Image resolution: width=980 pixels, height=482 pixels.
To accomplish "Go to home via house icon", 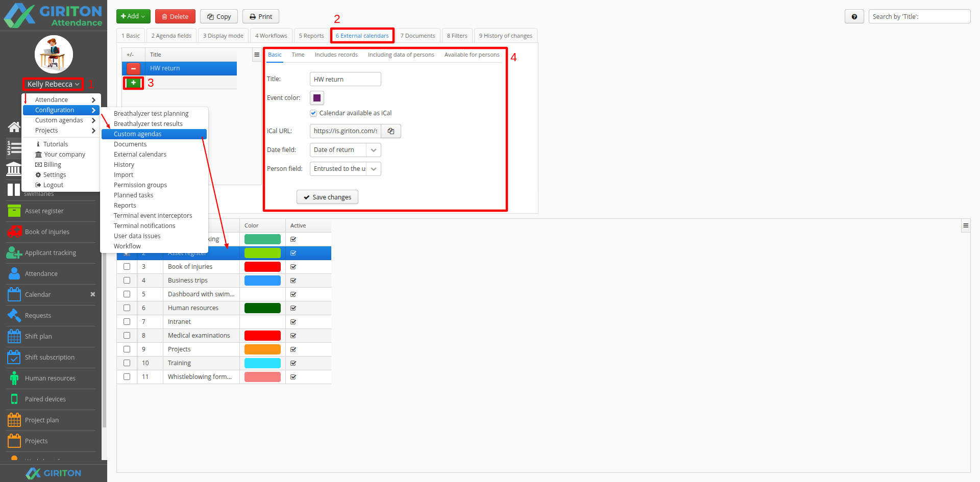I will coord(14,126).
